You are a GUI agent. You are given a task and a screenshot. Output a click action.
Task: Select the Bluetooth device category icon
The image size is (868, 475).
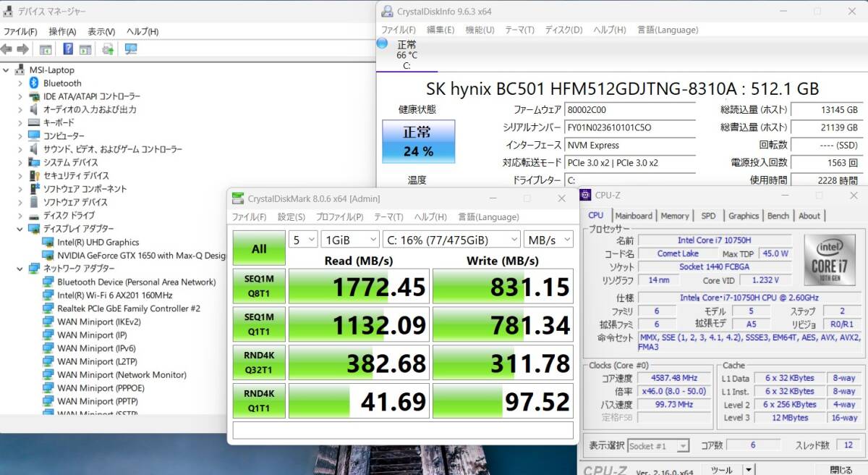tap(33, 83)
